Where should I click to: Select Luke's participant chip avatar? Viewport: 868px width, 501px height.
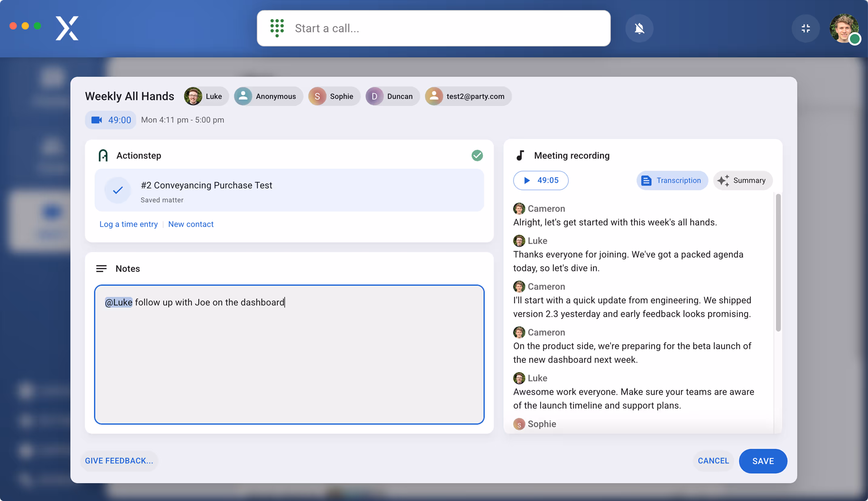193,96
